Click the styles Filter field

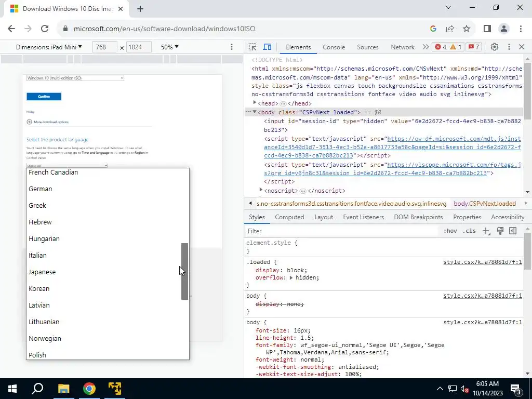[342, 231]
